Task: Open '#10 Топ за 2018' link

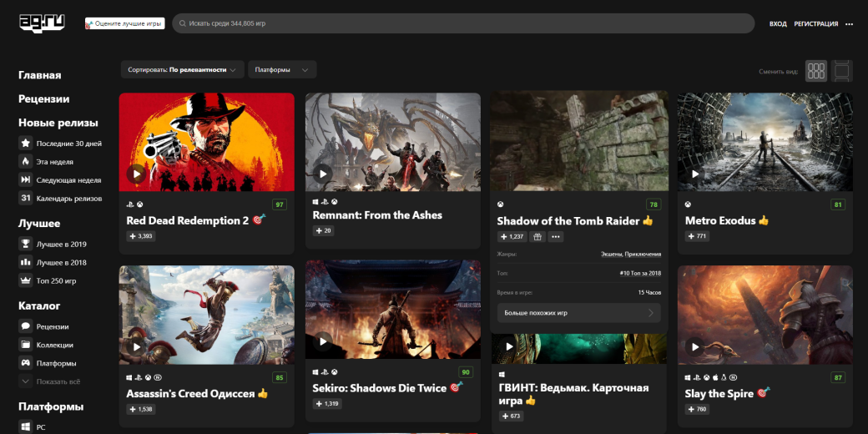Action: [640, 273]
